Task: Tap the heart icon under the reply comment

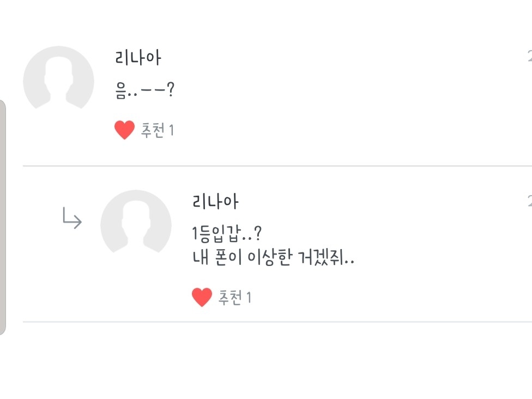Action: 202,298
